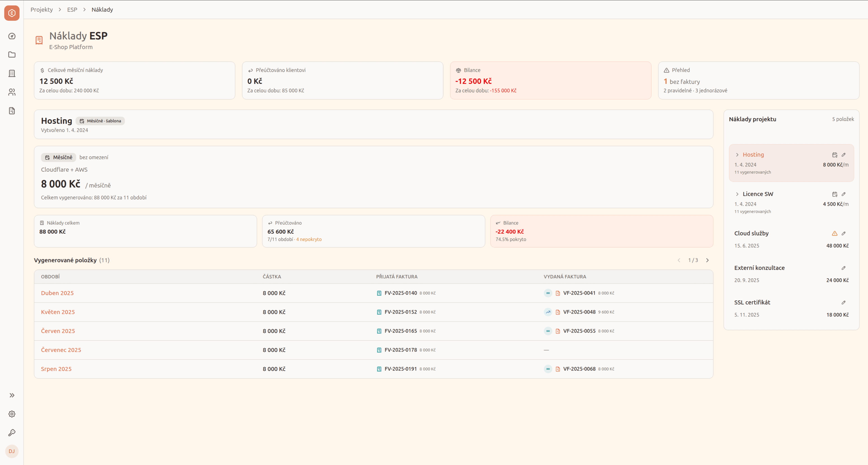Click the key icon in sidebar

[x=12, y=432]
